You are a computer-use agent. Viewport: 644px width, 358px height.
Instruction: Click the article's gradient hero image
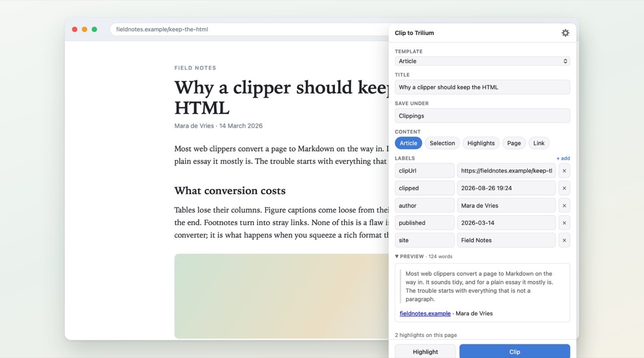coord(281,296)
